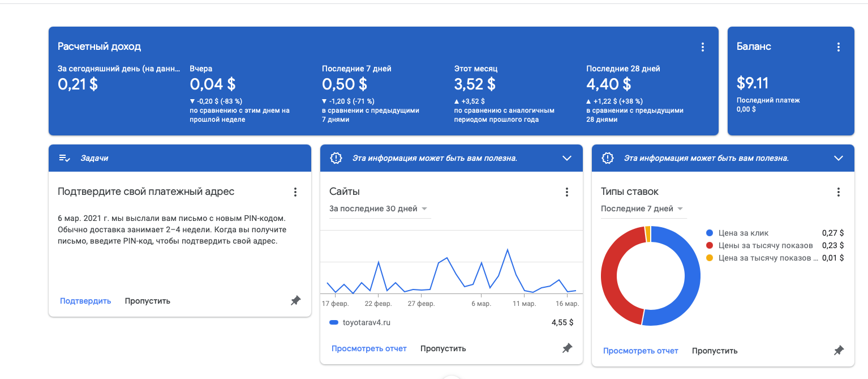Click the info badge icon above Сайты
Screen dimensions: 868x379
pyautogui.click(x=336, y=158)
